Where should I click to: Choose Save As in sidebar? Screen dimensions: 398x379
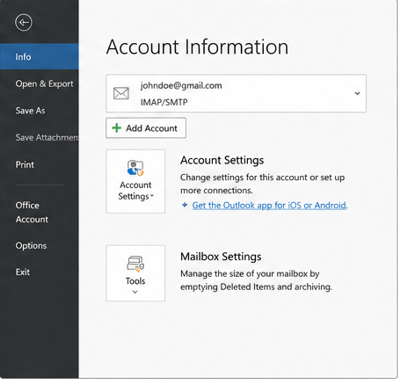(30, 111)
